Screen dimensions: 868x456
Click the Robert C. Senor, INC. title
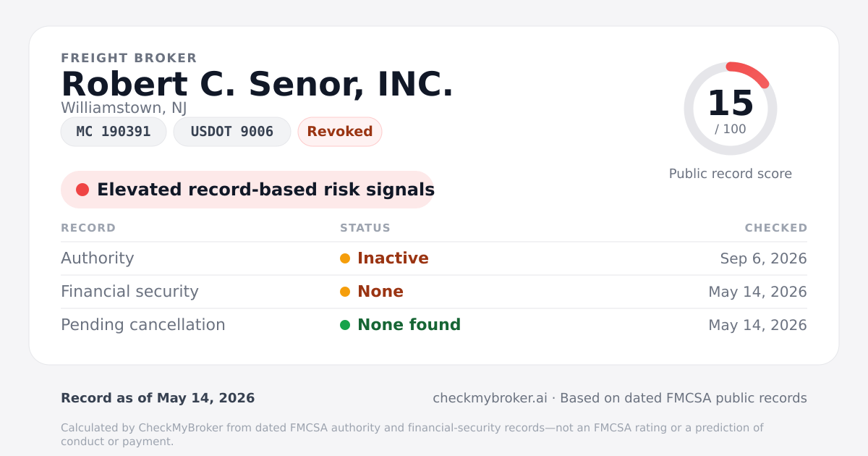click(258, 84)
